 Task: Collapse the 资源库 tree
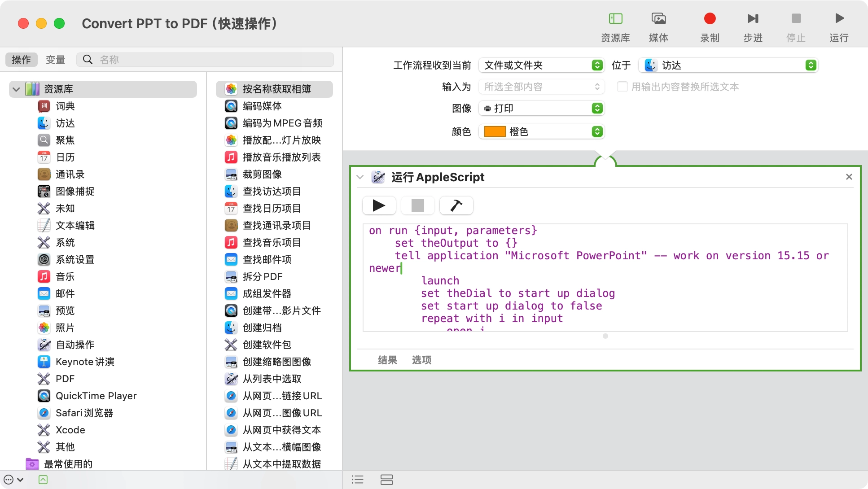pyautogui.click(x=16, y=89)
